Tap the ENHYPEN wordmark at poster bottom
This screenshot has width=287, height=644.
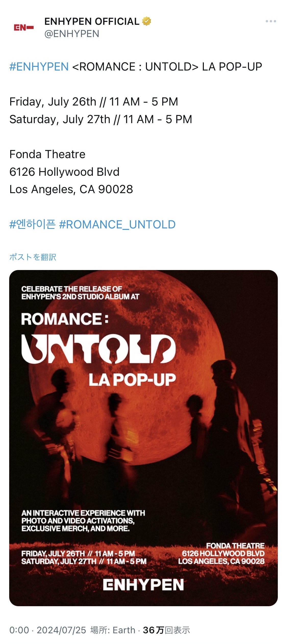click(143, 585)
